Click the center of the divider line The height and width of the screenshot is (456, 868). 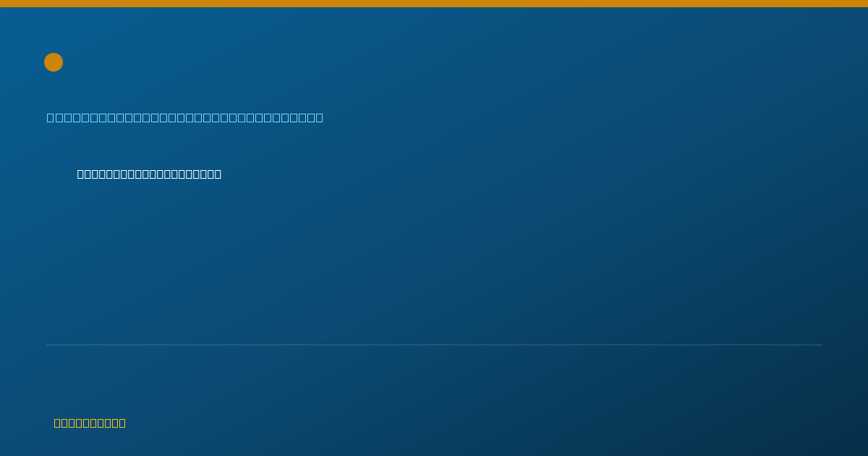pos(434,345)
